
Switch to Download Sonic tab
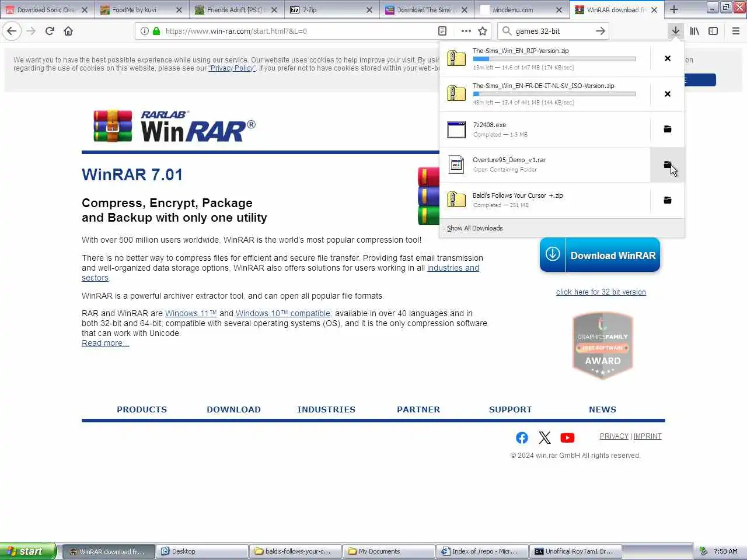pos(47,10)
